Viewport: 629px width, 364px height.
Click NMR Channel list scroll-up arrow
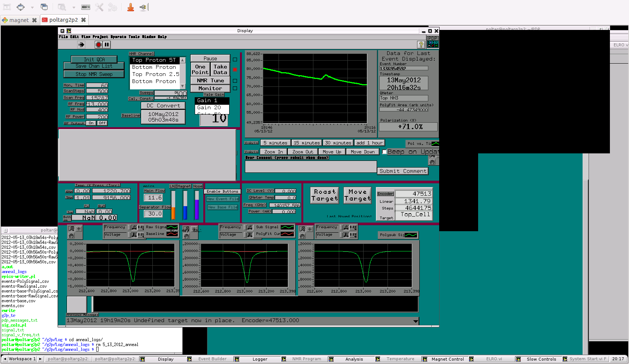click(x=183, y=60)
